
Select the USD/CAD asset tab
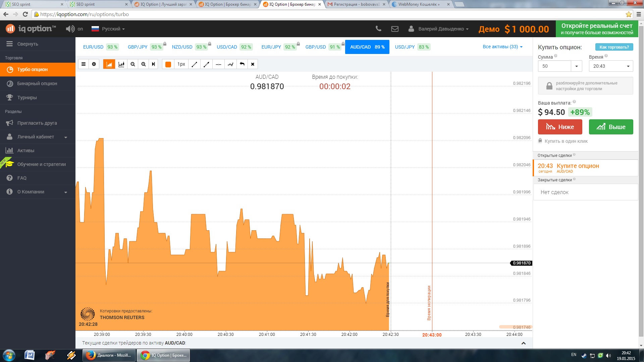tap(227, 47)
